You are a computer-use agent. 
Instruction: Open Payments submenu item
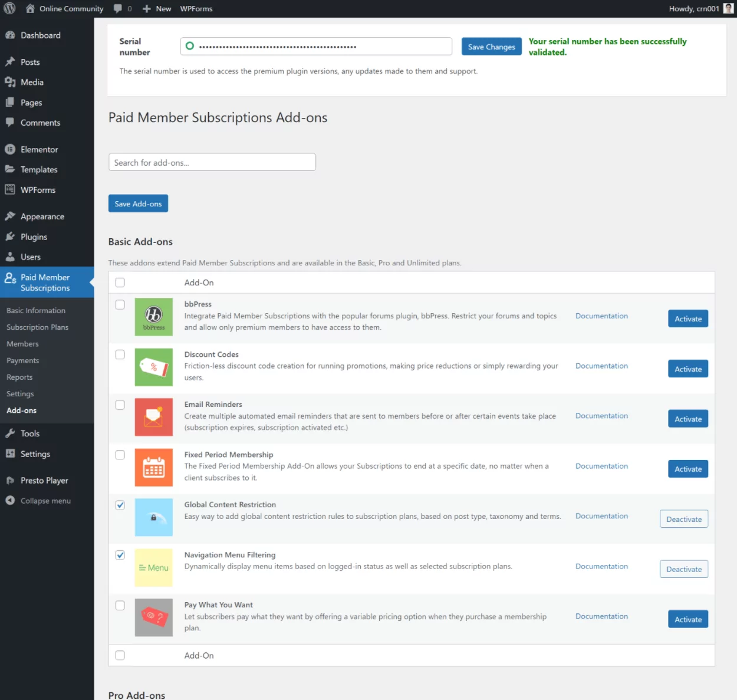(x=22, y=360)
